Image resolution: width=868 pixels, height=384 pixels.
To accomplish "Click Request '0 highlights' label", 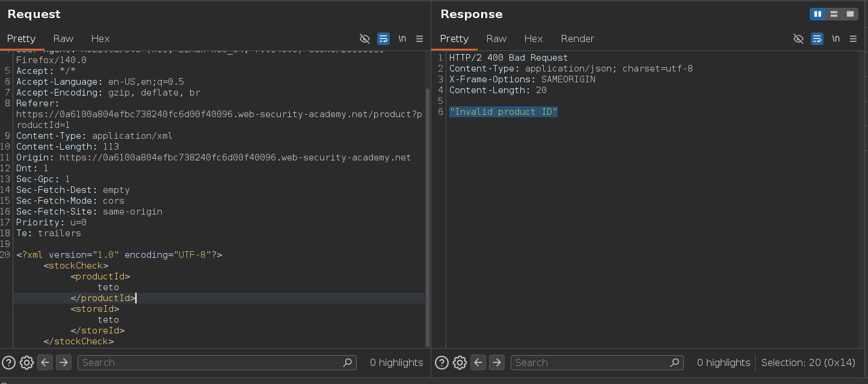I will click(x=396, y=362).
